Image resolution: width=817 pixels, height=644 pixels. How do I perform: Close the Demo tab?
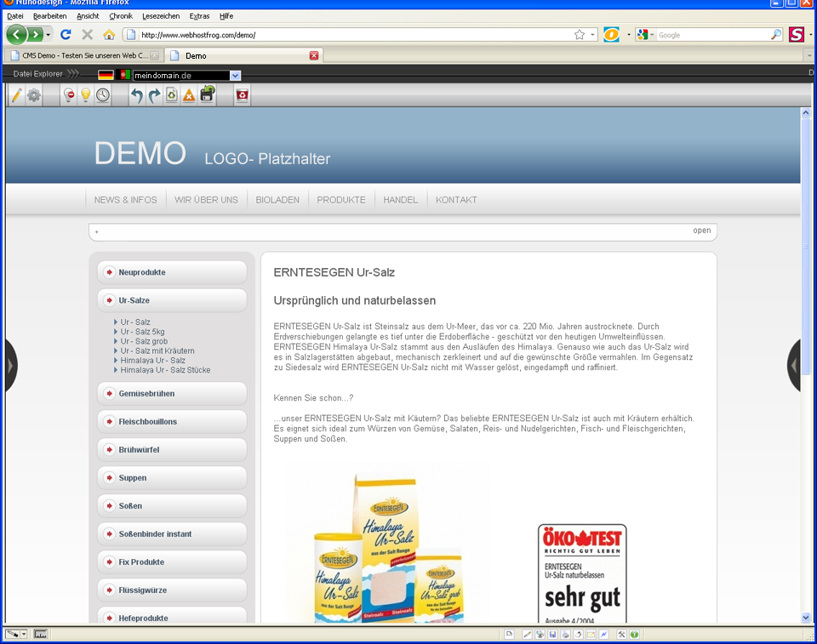click(x=314, y=56)
